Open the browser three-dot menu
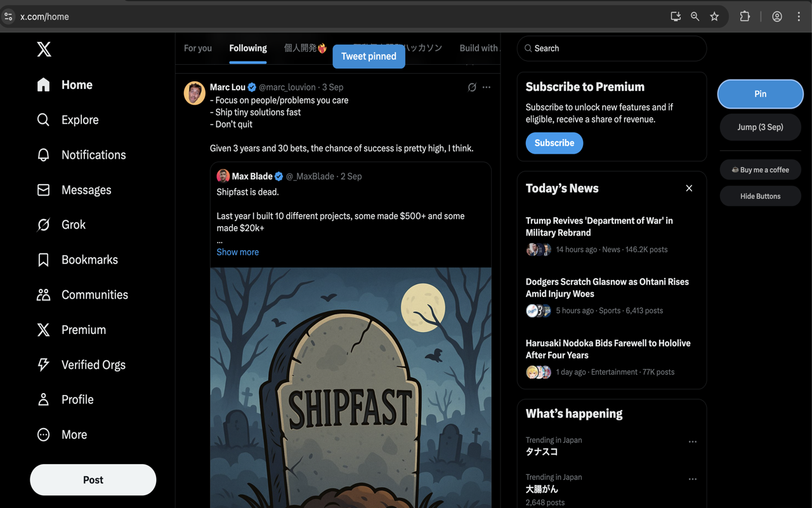This screenshot has height=508, width=812. [799, 17]
